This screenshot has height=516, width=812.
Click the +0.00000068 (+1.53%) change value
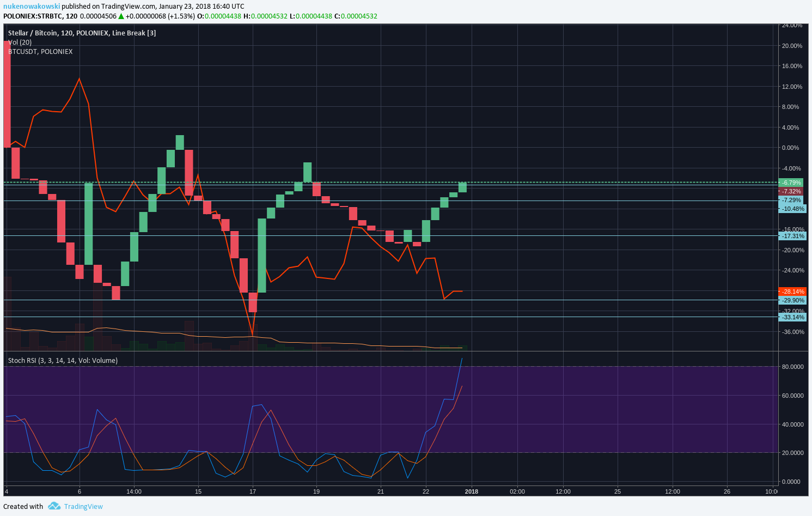coord(160,16)
